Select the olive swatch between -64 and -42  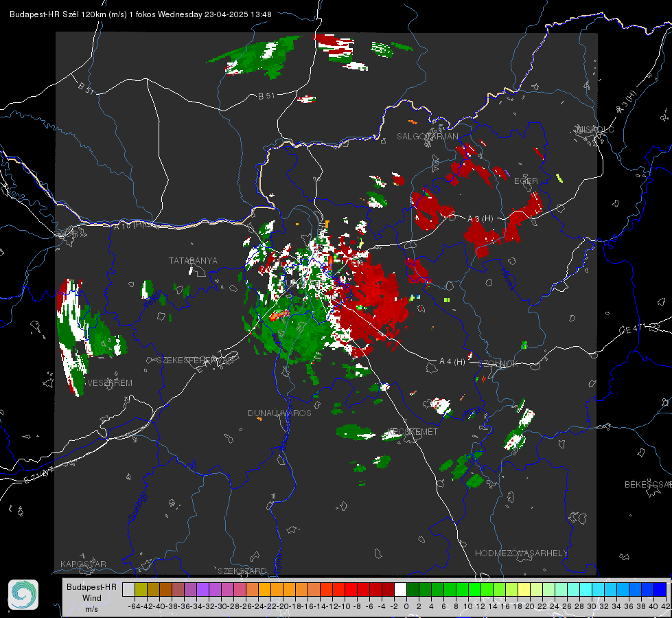tap(141, 589)
